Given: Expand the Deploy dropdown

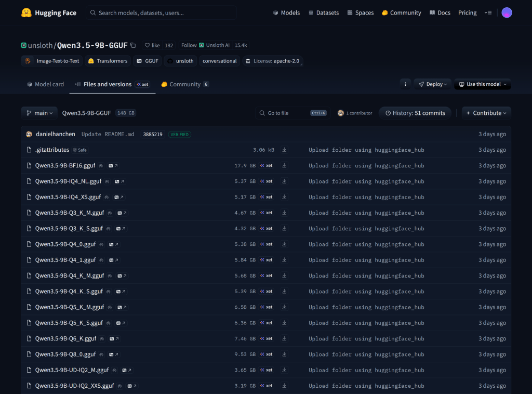Looking at the screenshot, I should (x=432, y=84).
